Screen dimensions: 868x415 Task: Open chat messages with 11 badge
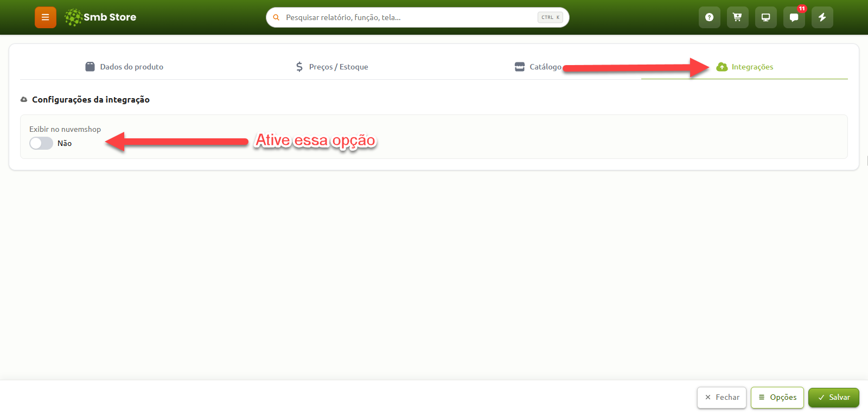pyautogui.click(x=794, y=17)
